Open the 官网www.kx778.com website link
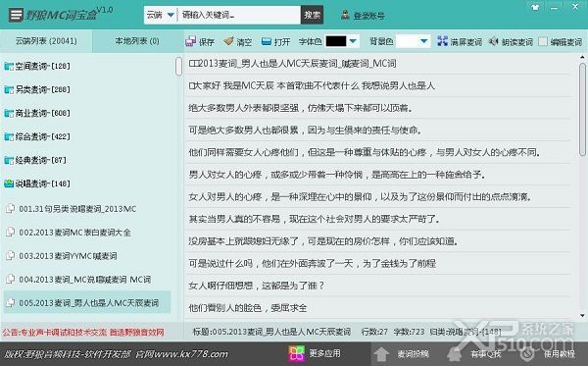The height and width of the screenshot is (366, 588). coord(182,354)
